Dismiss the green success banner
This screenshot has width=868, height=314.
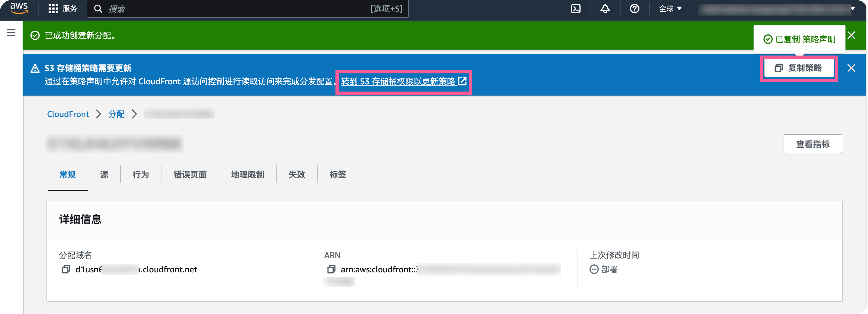(x=851, y=35)
